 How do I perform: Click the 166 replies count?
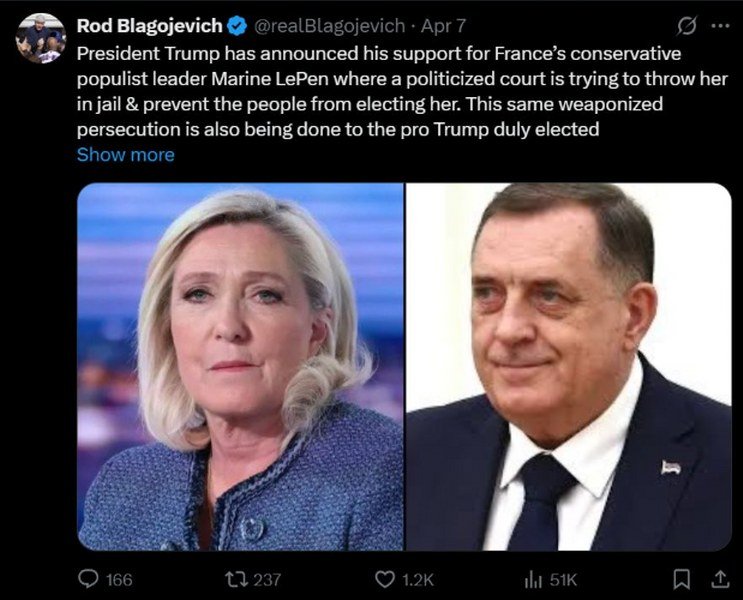119,580
